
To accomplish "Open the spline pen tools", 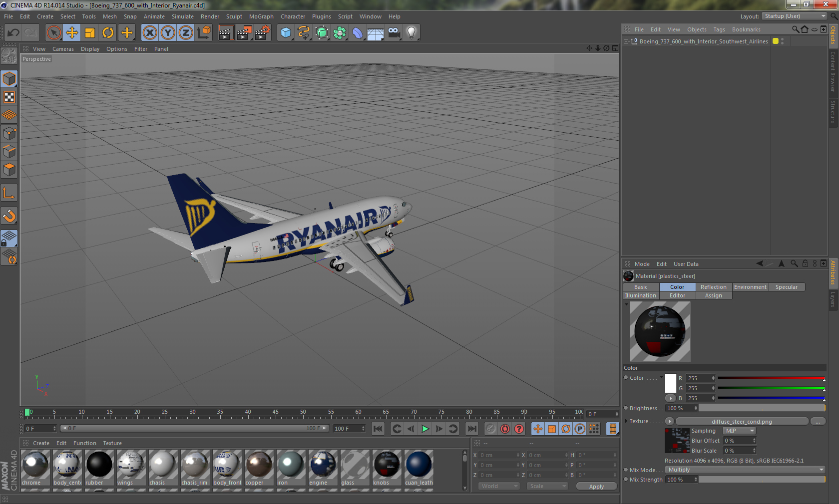I will coord(304,33).
